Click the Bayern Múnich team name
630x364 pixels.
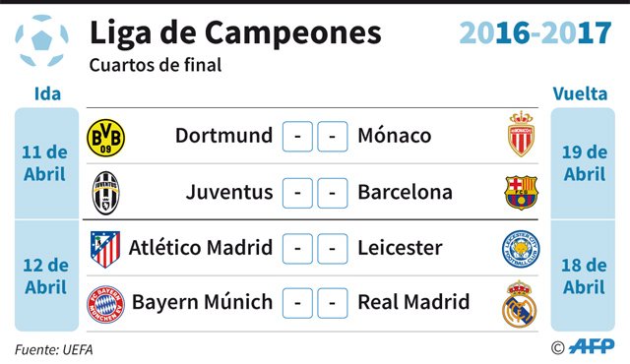point(202,302)
